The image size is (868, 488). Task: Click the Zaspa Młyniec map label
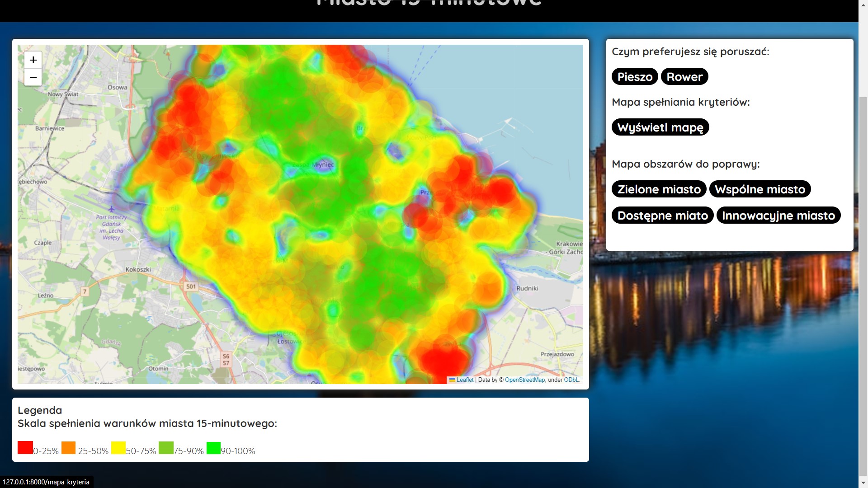click(x=313, y=165)
